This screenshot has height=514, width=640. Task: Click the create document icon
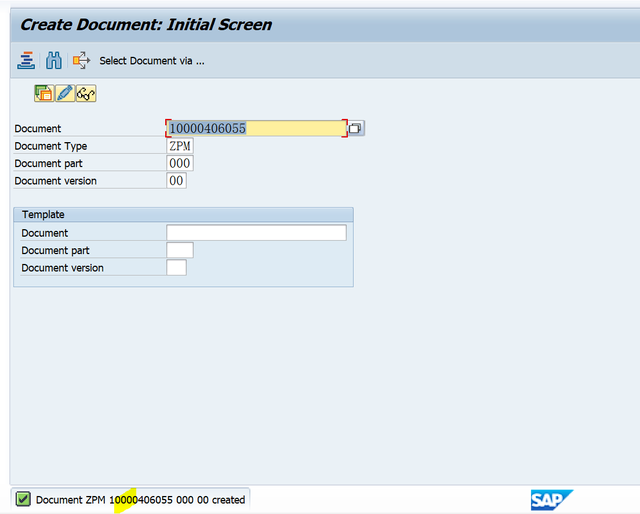(x=44, y=93)
